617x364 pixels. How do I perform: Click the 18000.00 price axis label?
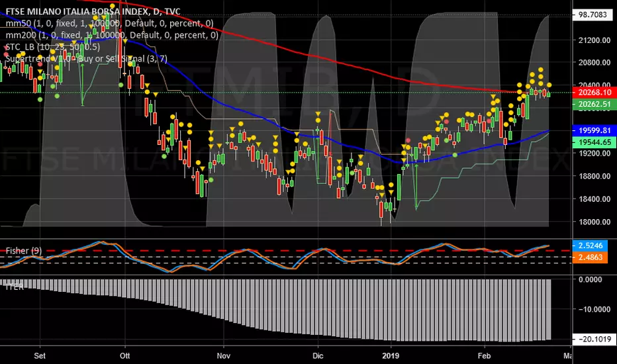tap(594, 222)
